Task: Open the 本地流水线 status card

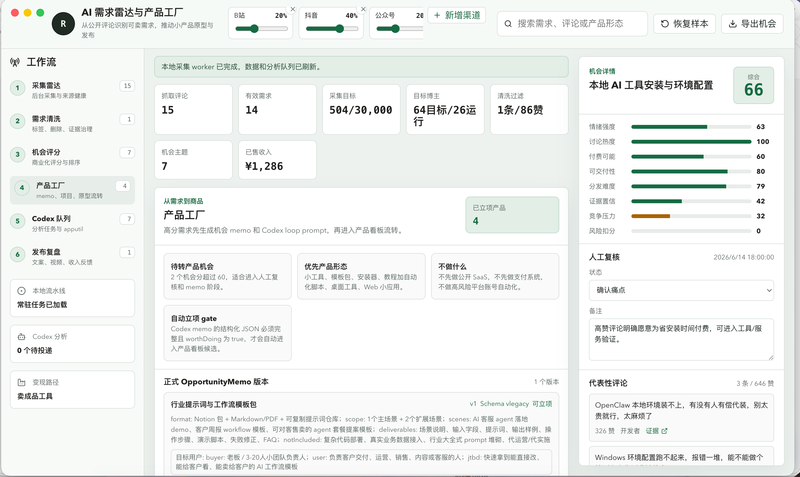Action: pos(72,298)
